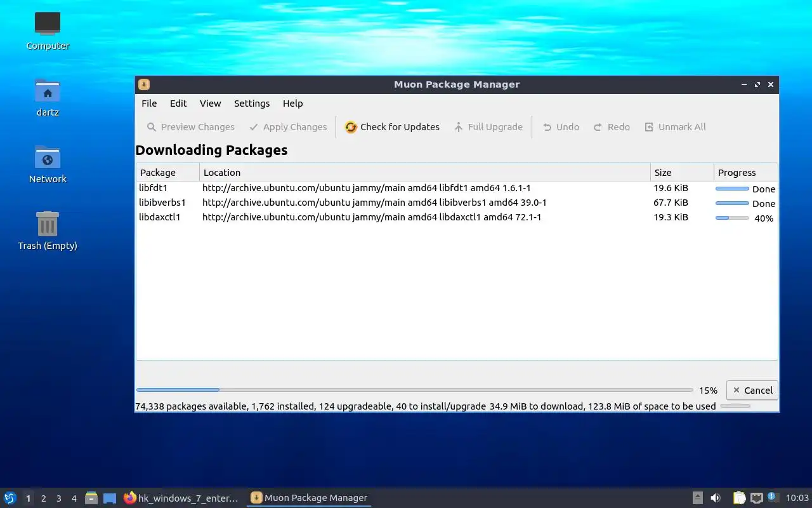Open the volume control tray icon
This screenshot has width=812, height=508.
(x=716, y=498)
